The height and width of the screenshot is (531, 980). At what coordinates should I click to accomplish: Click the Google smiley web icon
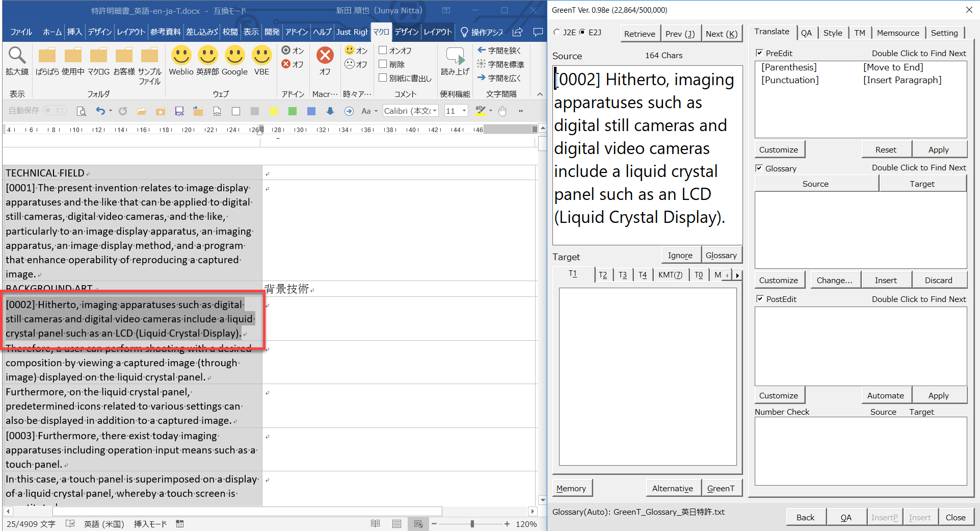[234, 56]
